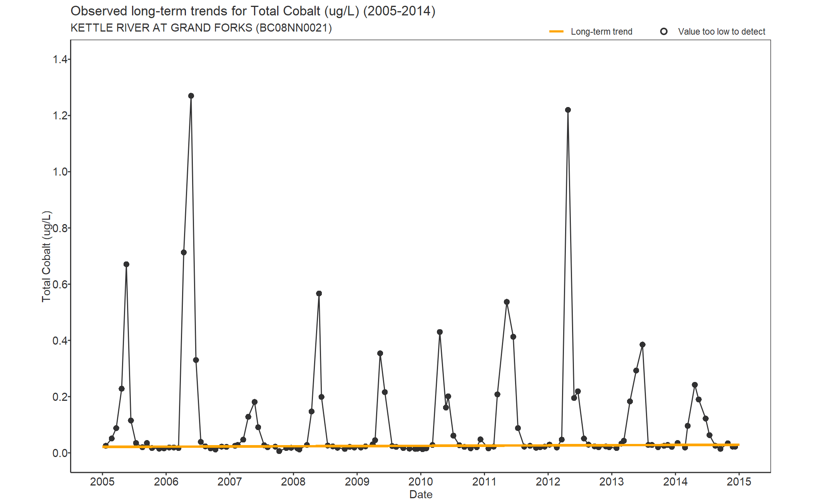
Task: Click the 1.0 y-axis tick label
Action: click(60, 172)
